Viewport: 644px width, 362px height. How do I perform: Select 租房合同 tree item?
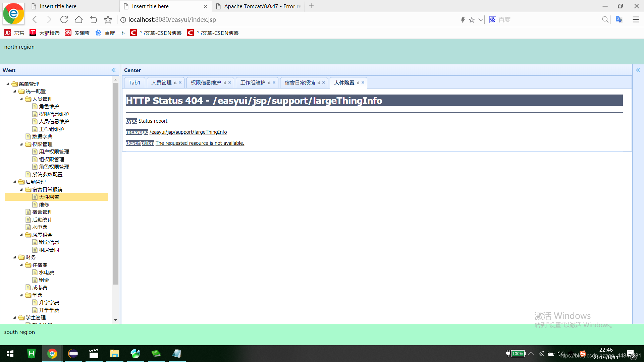coord(49,250)
